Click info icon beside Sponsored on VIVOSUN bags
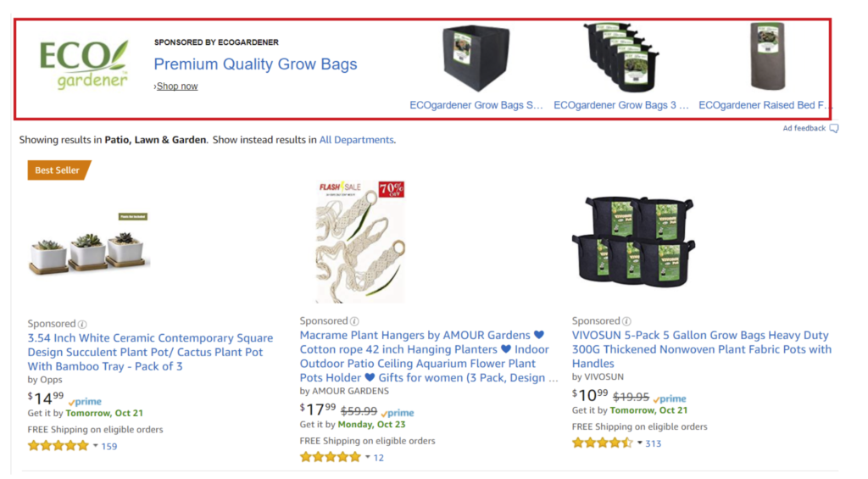This screenshot has width=868, height=479. coord(626,321)
